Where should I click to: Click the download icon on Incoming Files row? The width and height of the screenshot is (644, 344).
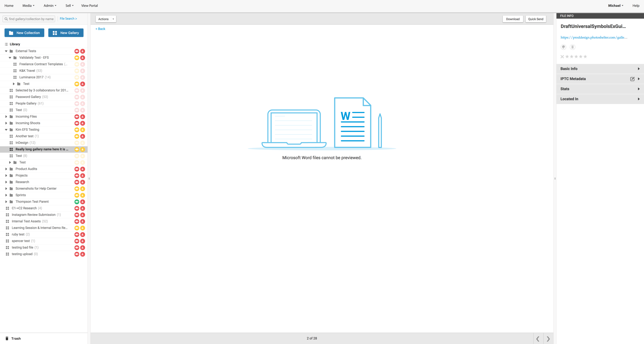click(82, 117)
